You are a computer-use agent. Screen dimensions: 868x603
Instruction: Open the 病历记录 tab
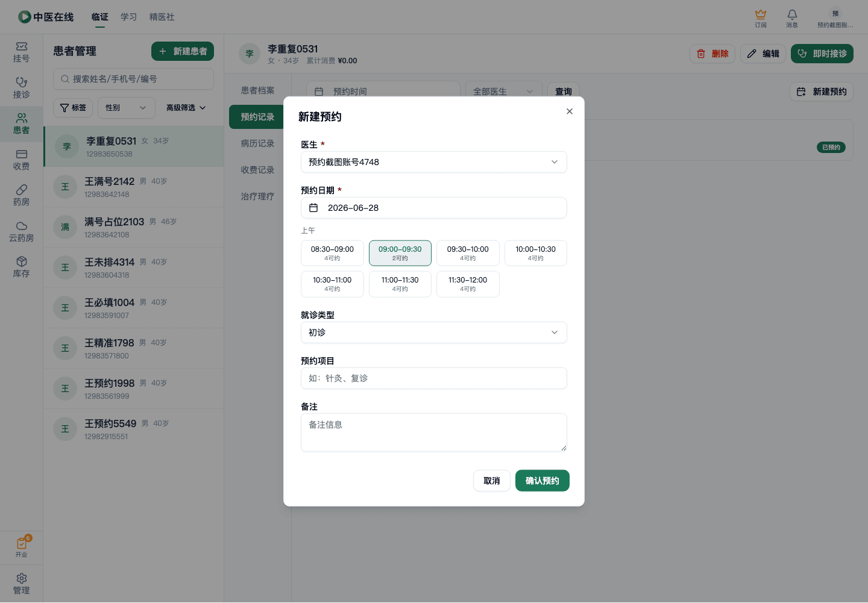pyautogui.click(x=257, y=143)
